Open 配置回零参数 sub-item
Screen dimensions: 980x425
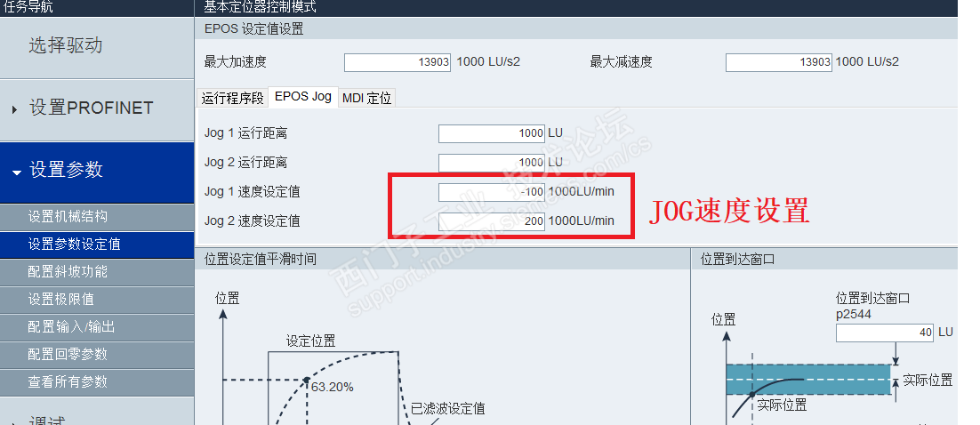[x=97, y=355]
